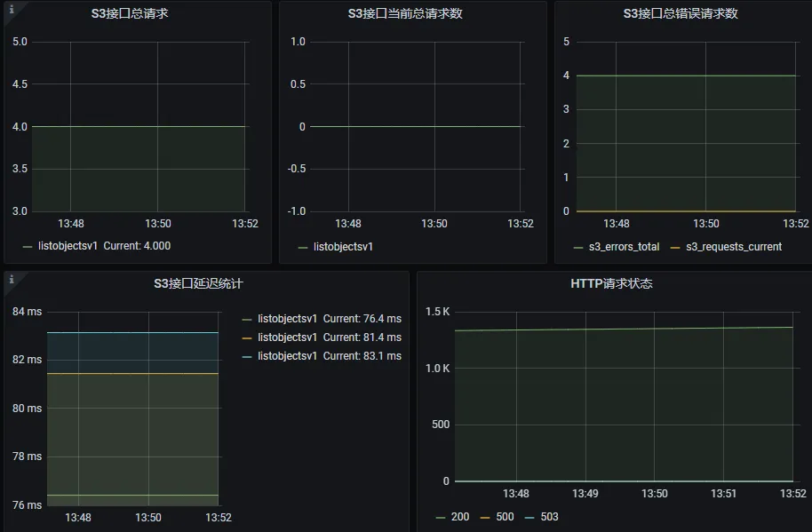Viewport: 812px width, 532px height.
Task: Open the HTTP请求状态 panel title menu
Action: 610,284
